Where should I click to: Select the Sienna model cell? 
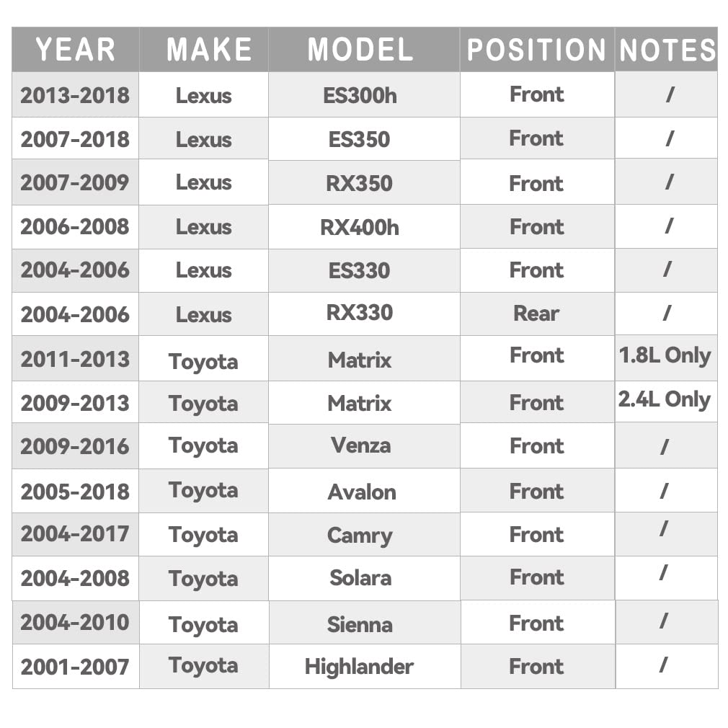pyautogui.click(x=360, y=624)
